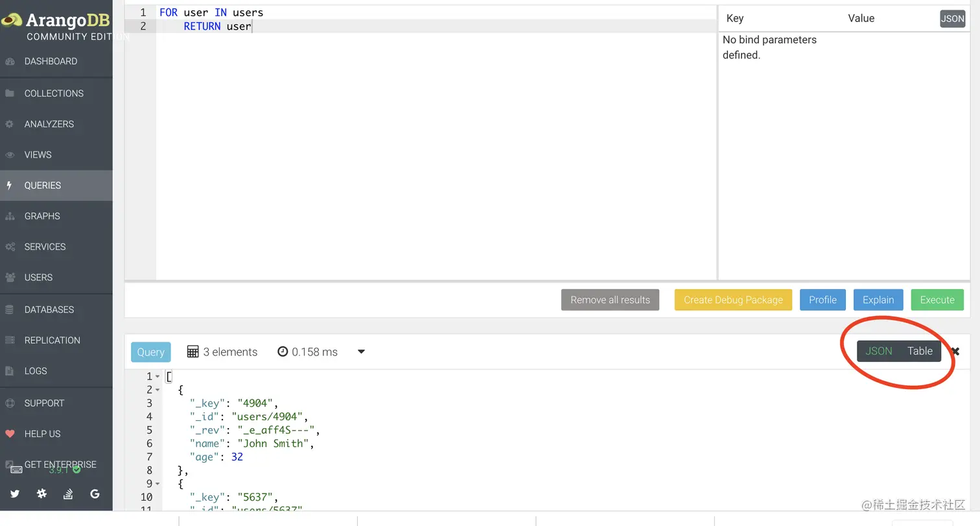This screenshot has width=980, height=526.
Task: Click the "No bind parameters defined." text
Action: coord(769,47)
